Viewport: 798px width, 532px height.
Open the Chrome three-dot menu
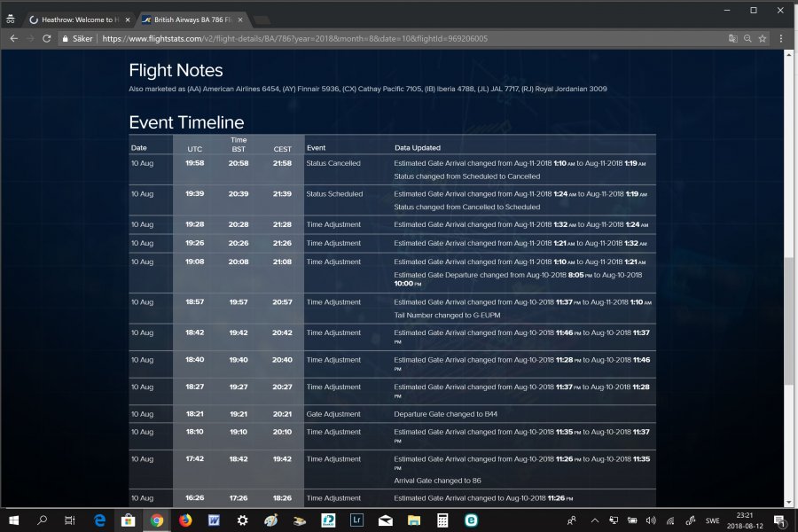pos(781,39)
